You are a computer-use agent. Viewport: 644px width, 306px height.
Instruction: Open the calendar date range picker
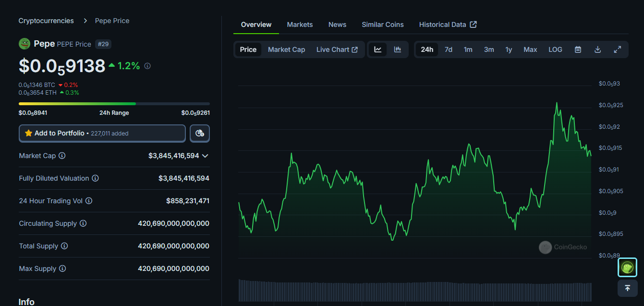click(578, 49)
